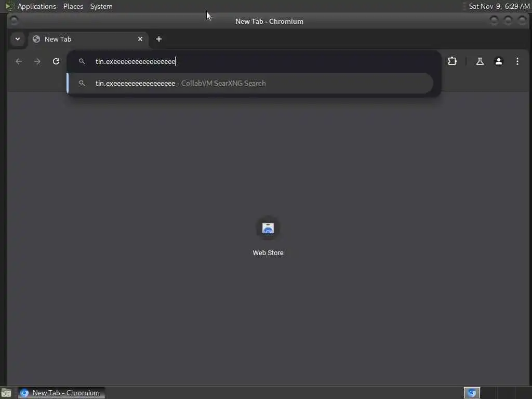Click the Web Store label
The height and width of the screenshot is (399, 532).
pyautogui.click(x=268, y=253)
